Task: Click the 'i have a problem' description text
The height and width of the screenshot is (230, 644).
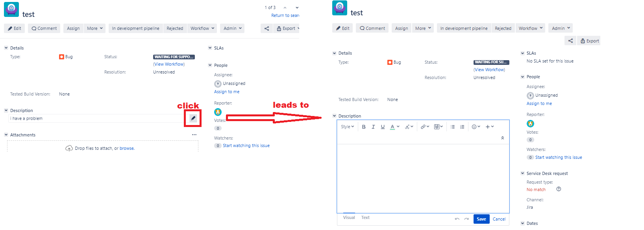Action: [26, 118]
